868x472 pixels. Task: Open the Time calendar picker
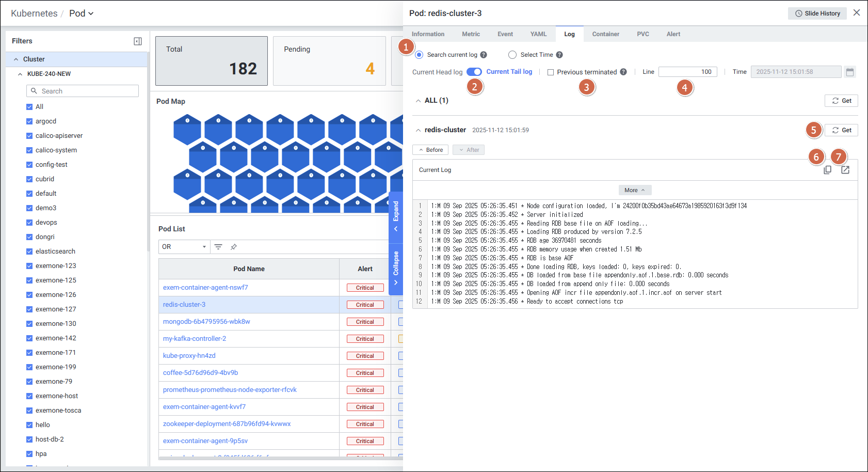(x=850, y=72)
